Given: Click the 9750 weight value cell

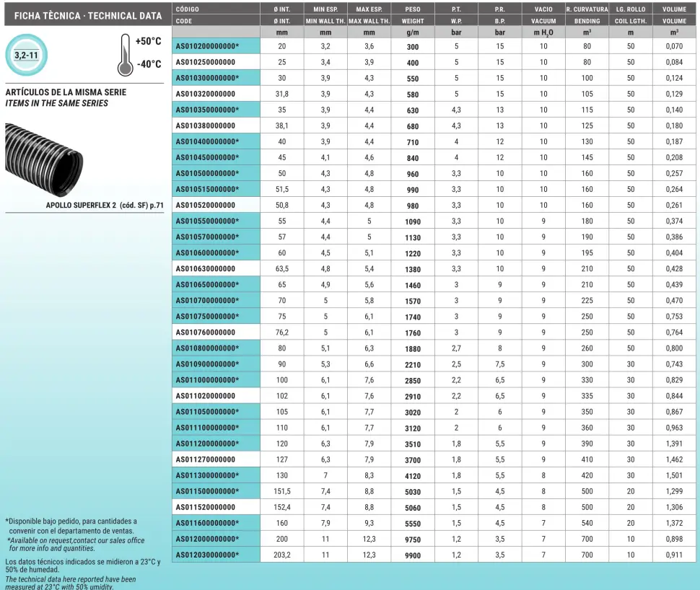Looking at the screenshot, I should [x=413, y=539].
